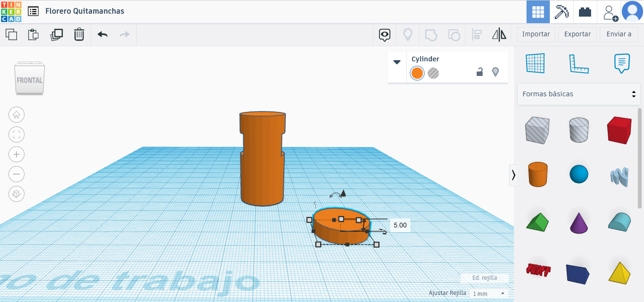This screenshot has height=302, width=644.
Task: Paste shape from clipboard
Action: tap(33, 34)
